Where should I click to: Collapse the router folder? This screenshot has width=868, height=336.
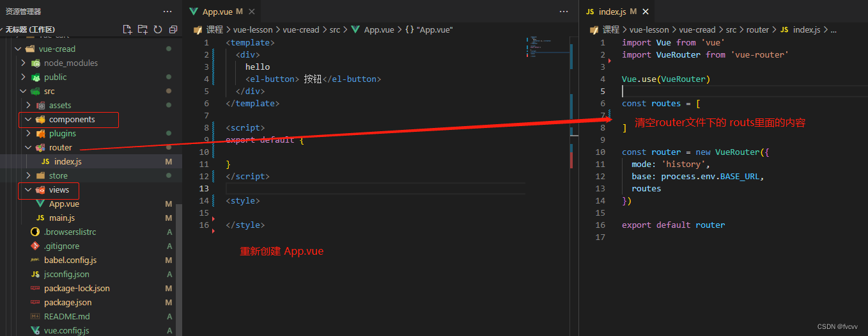pos(29,147)
